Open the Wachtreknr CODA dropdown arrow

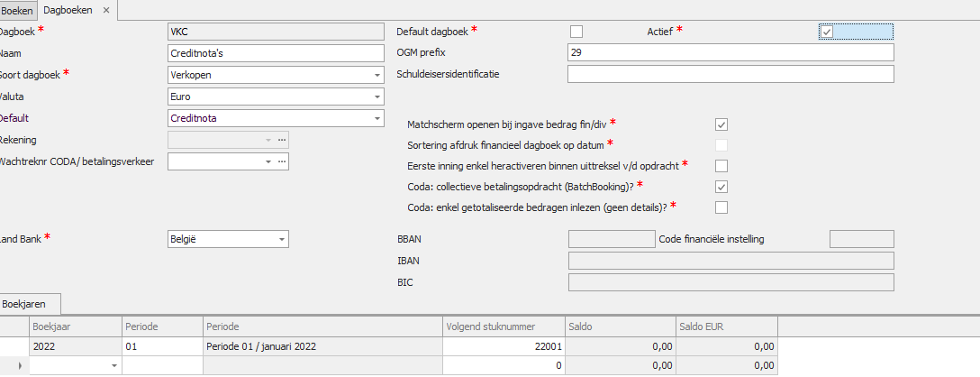tap(268, 161)
